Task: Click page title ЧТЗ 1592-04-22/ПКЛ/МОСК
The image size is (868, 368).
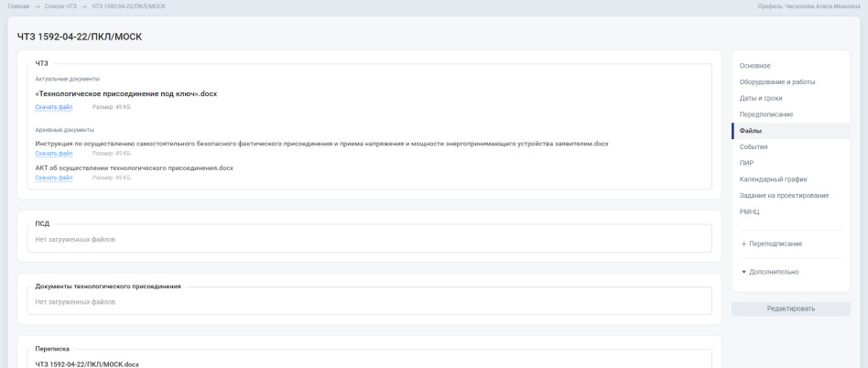Action: coord(80,38)
